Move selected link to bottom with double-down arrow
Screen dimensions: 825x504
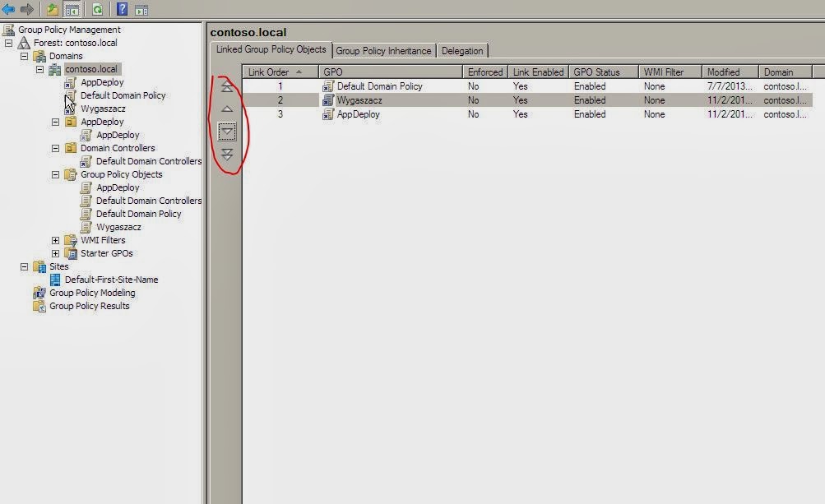227,154
